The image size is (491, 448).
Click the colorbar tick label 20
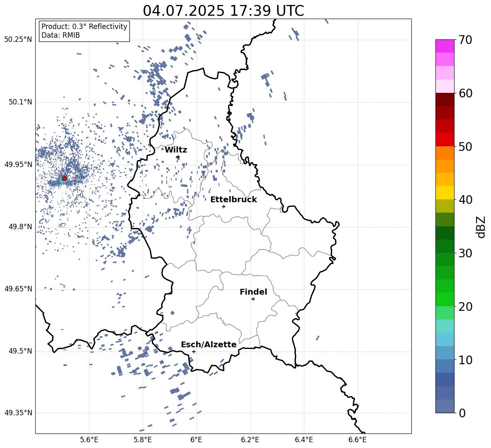[x=465, y=307]
